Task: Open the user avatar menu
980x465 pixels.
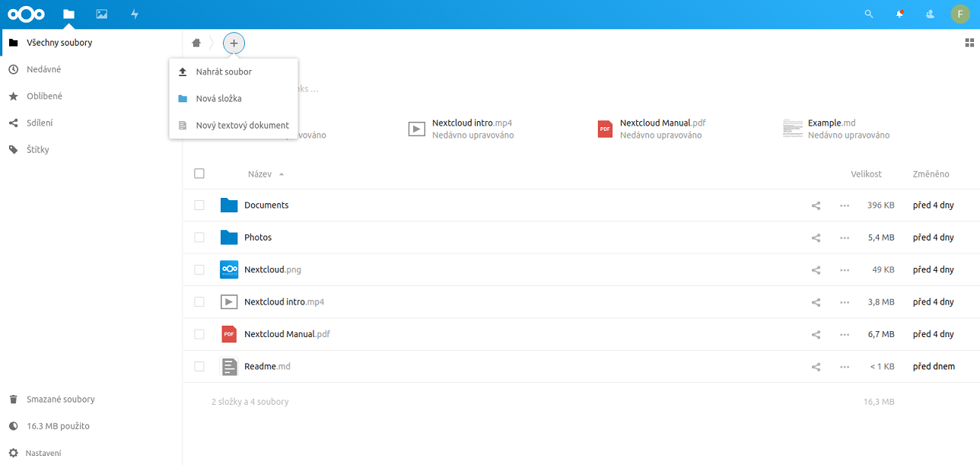Action: pyautogui.click(x=959, y=14)
